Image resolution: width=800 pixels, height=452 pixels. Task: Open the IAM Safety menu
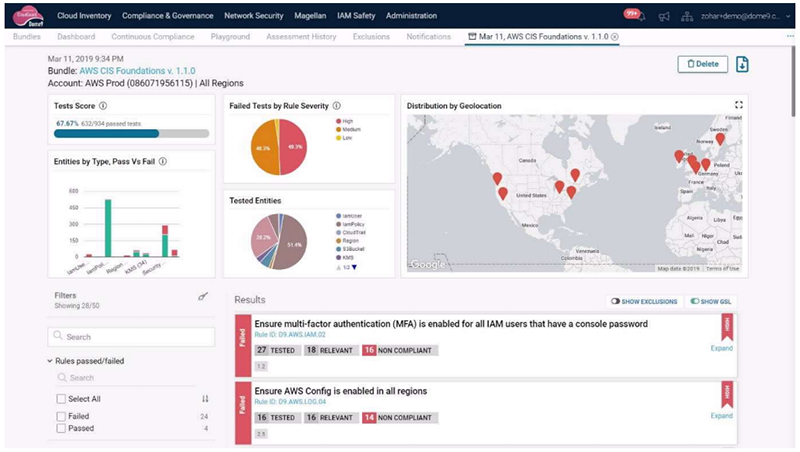(356, 16)
